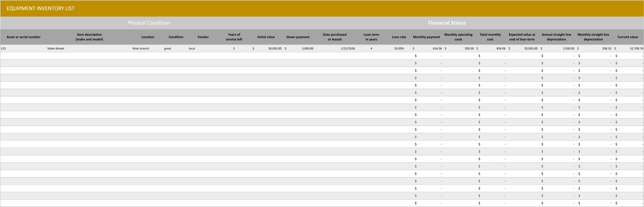Select the Annual straight line depreciation header
This screenshot has height=207, width=644.
coord(556,37)
